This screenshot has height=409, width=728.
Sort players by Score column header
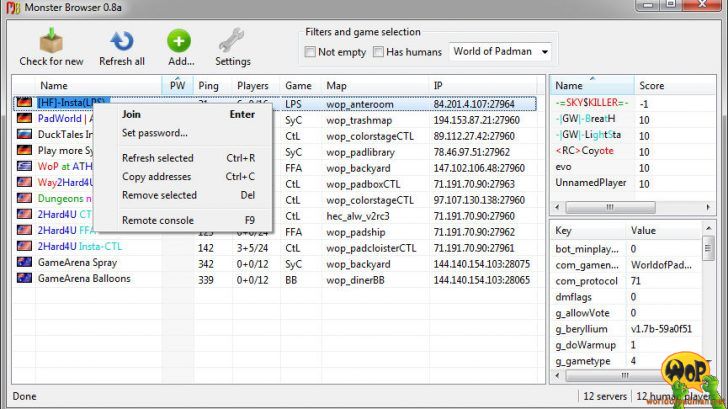coord(675,85)
